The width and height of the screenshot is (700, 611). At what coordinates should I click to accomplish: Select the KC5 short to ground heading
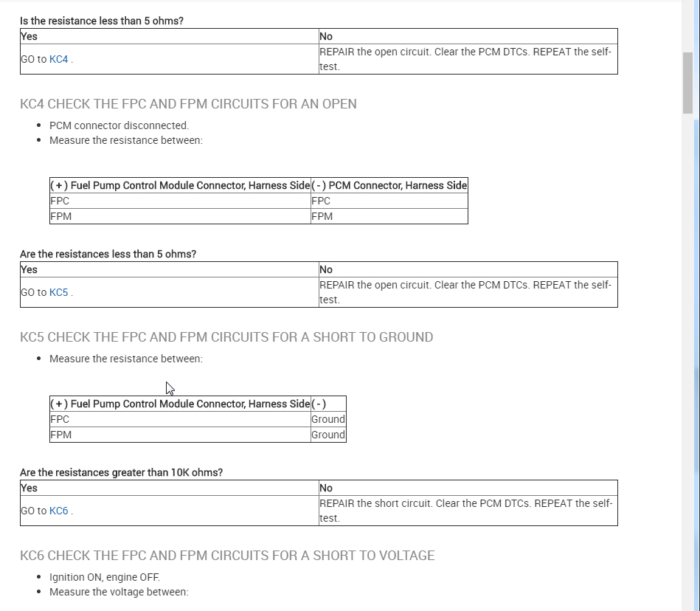pos(226,337)
